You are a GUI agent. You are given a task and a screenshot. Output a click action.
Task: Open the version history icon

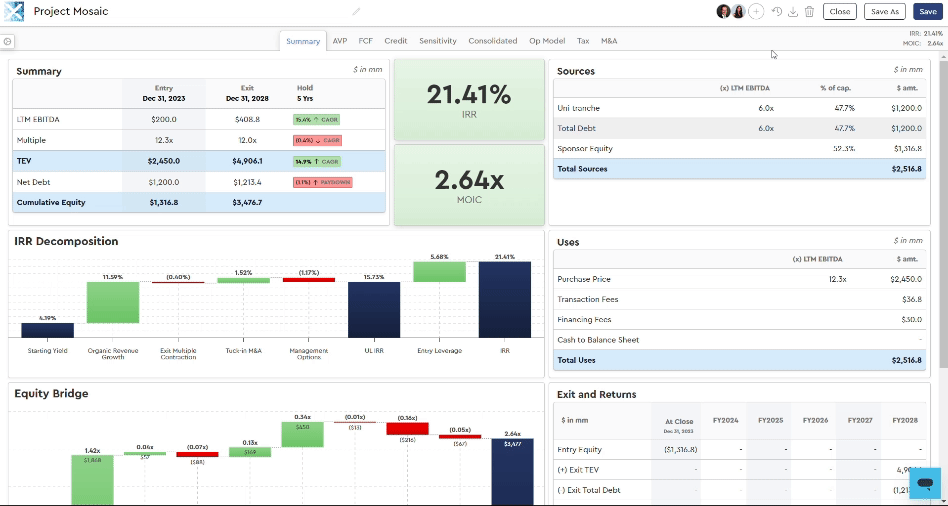click(x=777, y=12)
